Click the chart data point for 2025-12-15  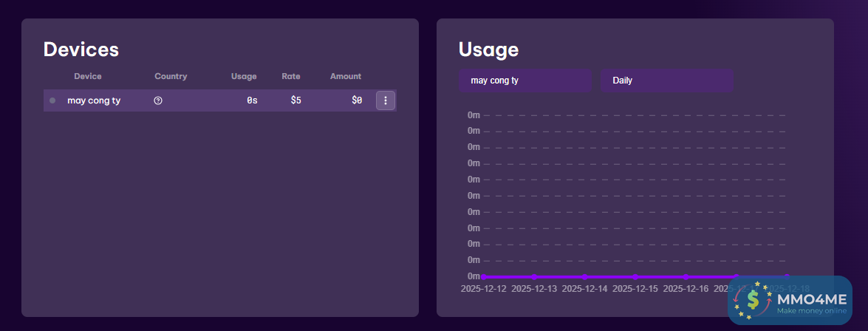click(635, 276)
